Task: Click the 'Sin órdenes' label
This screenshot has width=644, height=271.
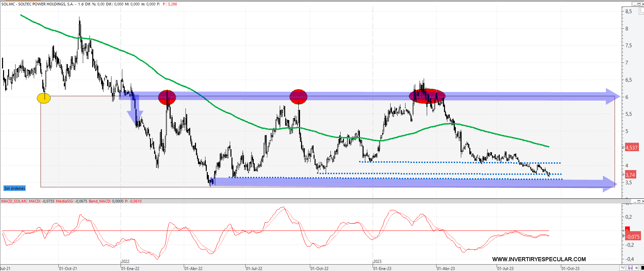Action: click(15, 188)
